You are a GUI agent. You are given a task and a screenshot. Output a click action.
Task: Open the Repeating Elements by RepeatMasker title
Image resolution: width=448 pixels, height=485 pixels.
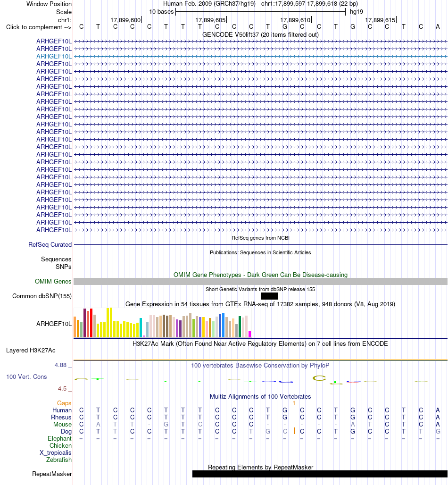click(260, 467)
